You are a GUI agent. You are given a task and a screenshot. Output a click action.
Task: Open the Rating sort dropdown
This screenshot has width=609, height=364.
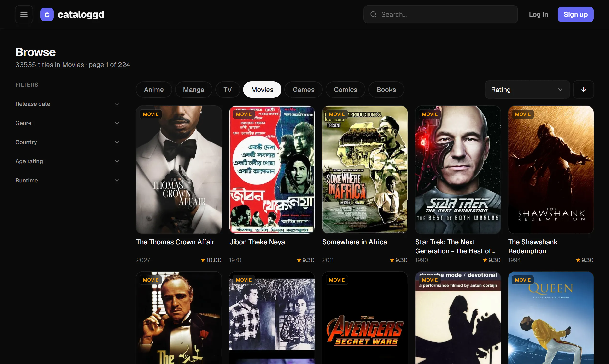(527, 90)
